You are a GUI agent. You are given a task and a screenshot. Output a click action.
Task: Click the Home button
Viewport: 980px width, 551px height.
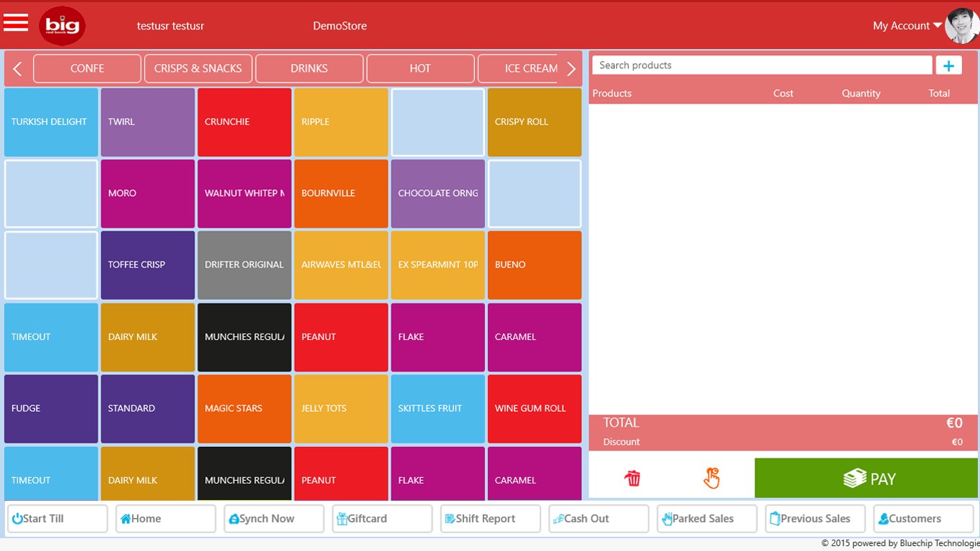[166, 519]
